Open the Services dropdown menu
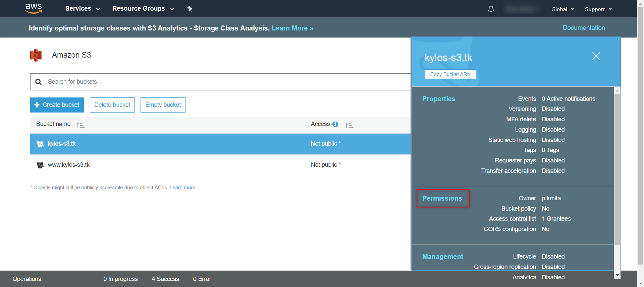This screenshot has width=644, height=287. (83, 9)
